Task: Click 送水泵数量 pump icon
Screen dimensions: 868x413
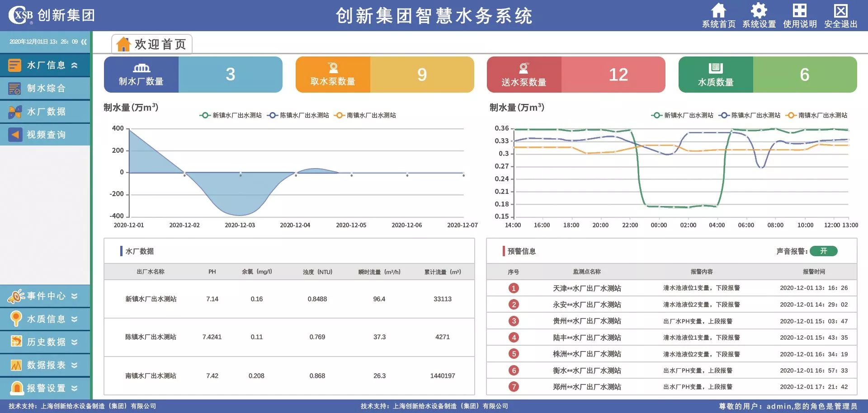Action: coord(524,68)
